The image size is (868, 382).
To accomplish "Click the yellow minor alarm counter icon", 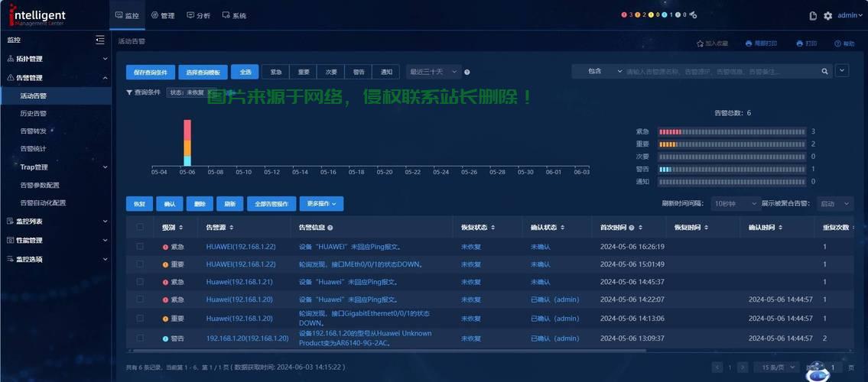I will (x=651, y=15).
